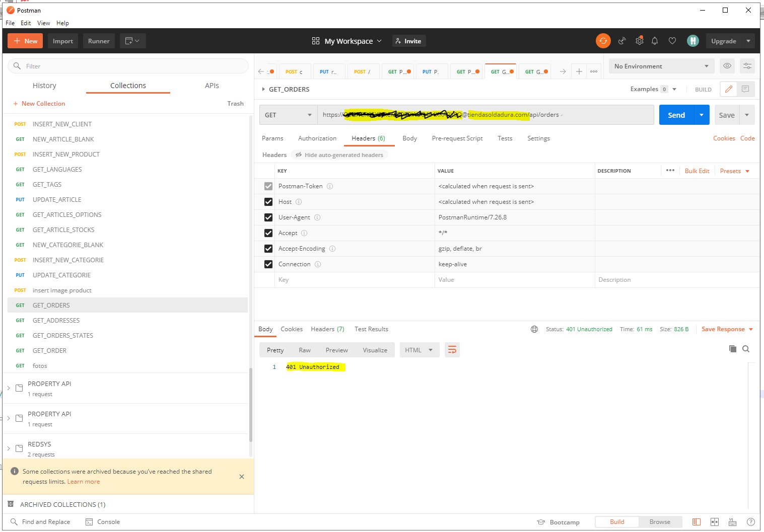Open the response Test Results tab

(x=371, y=329)
